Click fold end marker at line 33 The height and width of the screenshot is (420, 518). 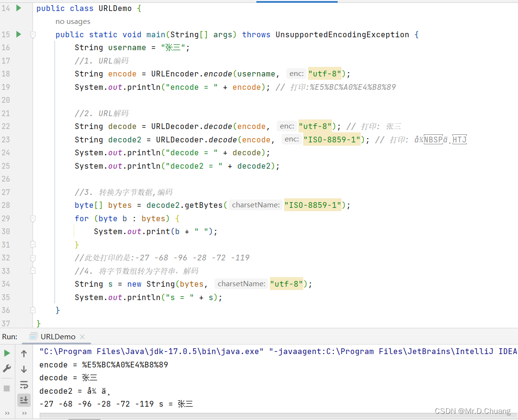pyautogui.click(x=33, y=270)
